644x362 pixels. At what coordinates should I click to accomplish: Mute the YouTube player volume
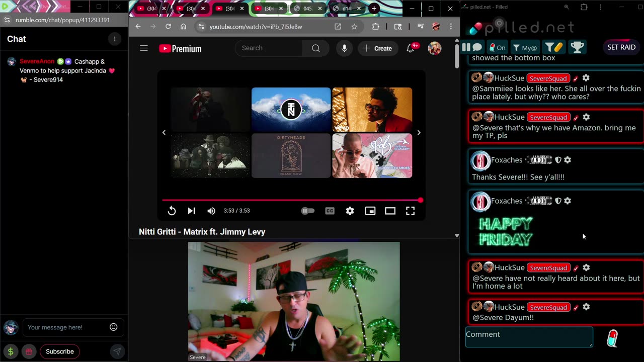[x=211, y=211]
